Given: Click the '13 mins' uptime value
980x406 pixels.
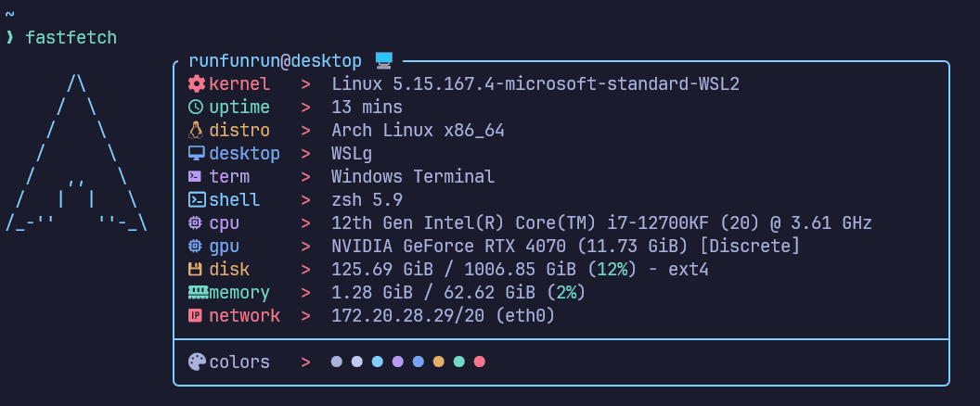Looking at the screenshot, I should tap(367, 107).
